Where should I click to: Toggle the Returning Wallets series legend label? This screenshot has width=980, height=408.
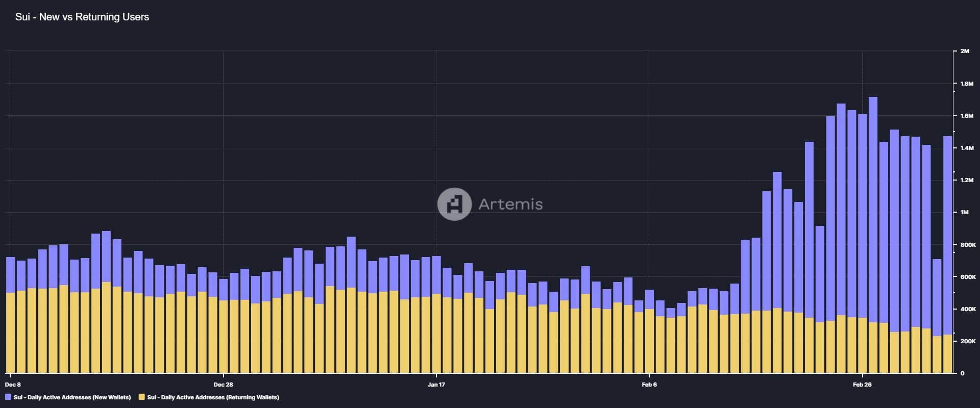(213, 397)
